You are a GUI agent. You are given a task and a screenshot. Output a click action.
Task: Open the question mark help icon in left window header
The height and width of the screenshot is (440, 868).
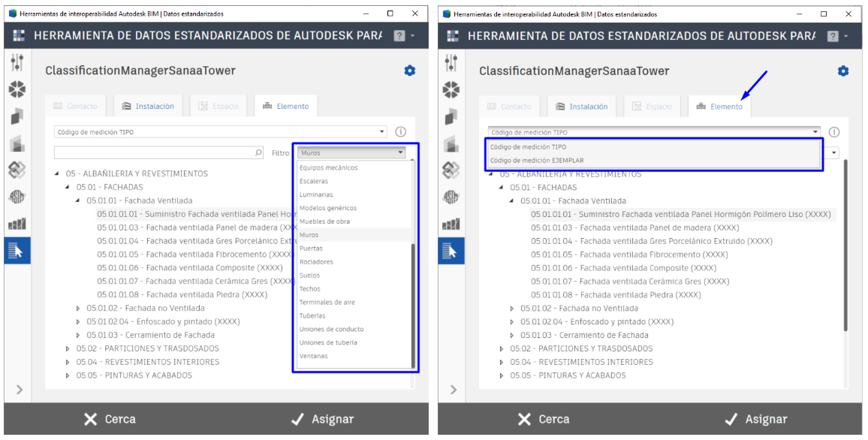click(x=399, y=36)
